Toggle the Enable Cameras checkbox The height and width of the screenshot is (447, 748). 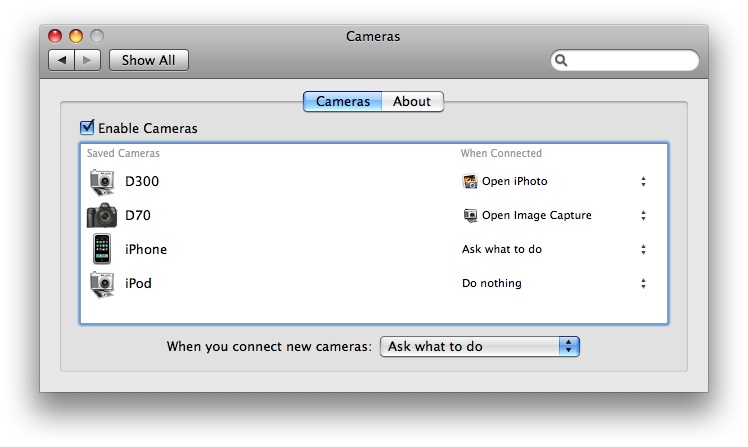(87, 127)
